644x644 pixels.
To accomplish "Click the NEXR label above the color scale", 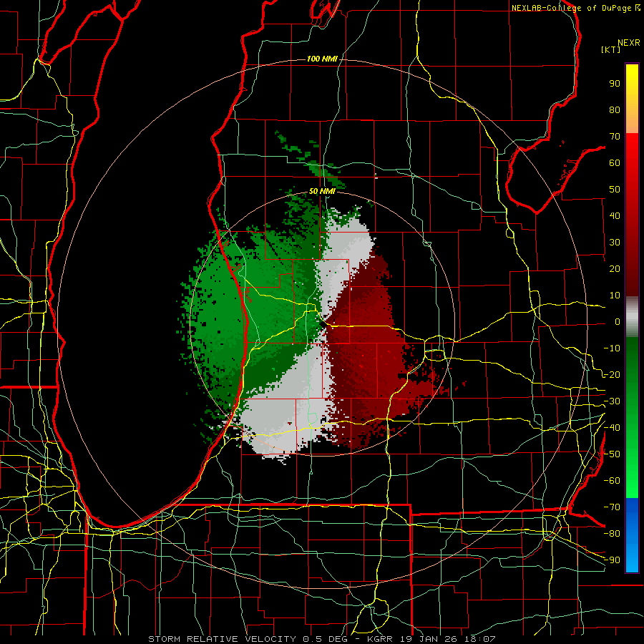I will 628,43.
